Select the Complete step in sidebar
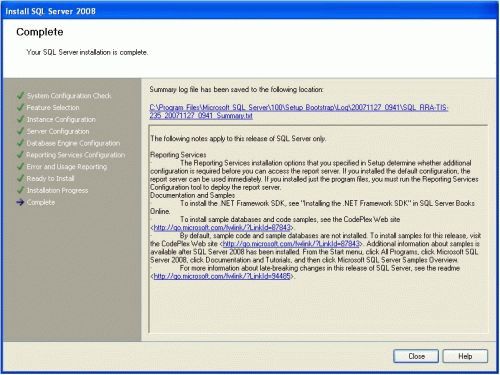 click(41, 202)
